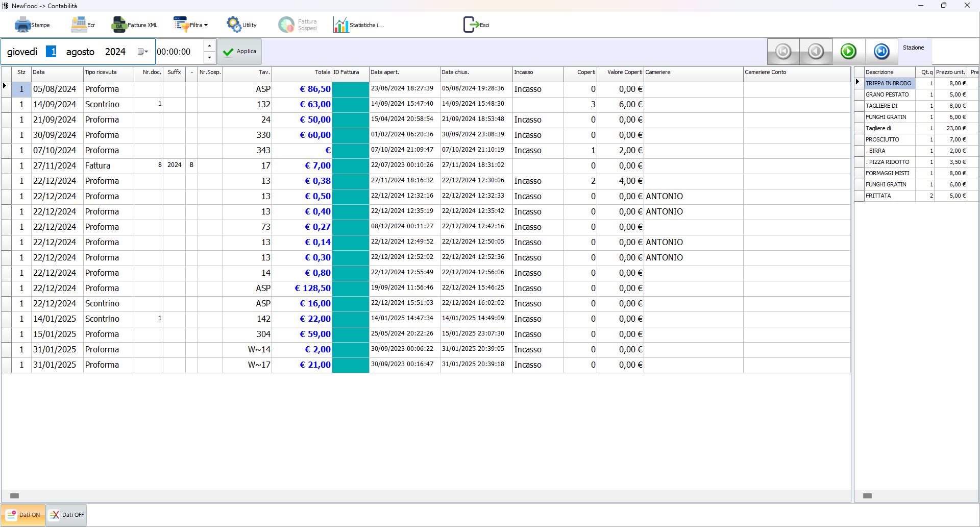Select the 27/11/2024 Fattura row
Screen dimensions: 980x527
click(426, 165)
